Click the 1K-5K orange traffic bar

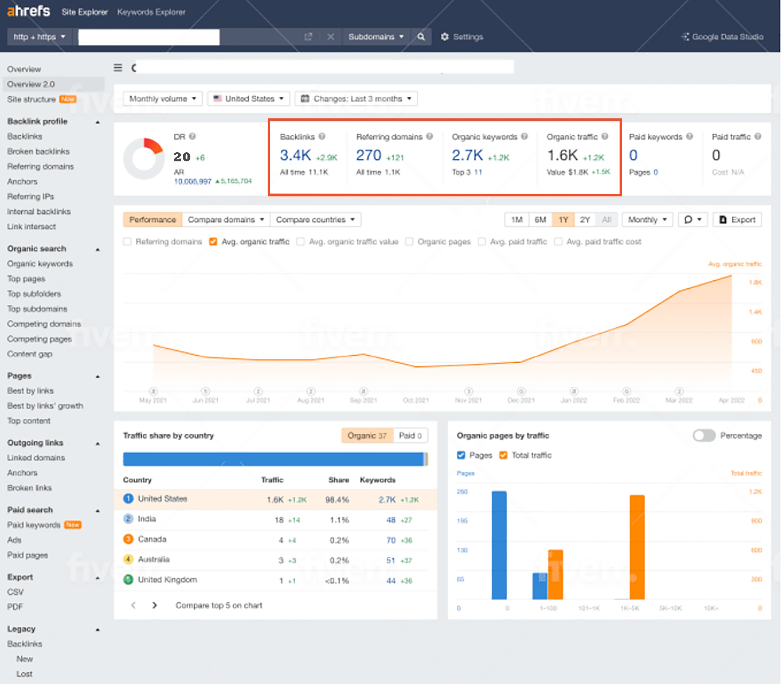(637, 547)
